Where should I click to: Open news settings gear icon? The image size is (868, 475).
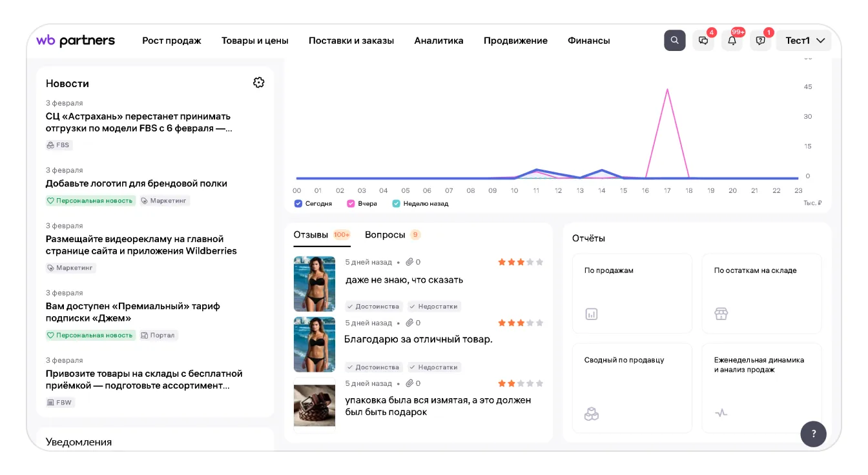click(259, 83)
